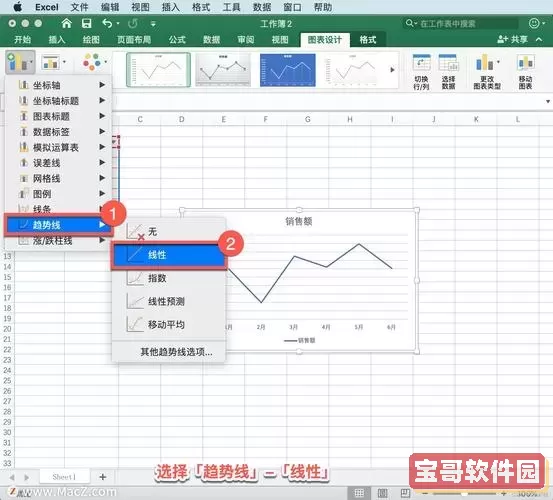553x500 pixels.
Task: Click the chart legend 销售额
Action: coord(300,340)
